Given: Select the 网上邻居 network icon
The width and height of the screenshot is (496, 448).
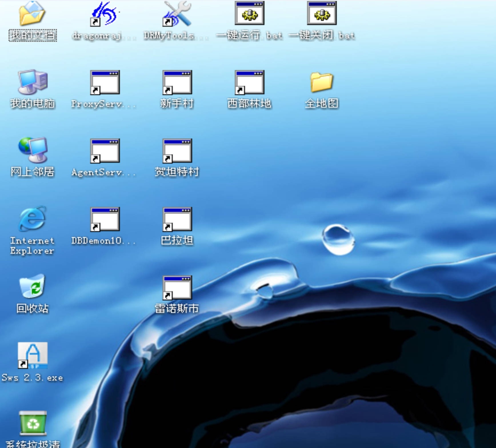Looking at the screenshot, I should pyautogui.click(x=33, y=150).
